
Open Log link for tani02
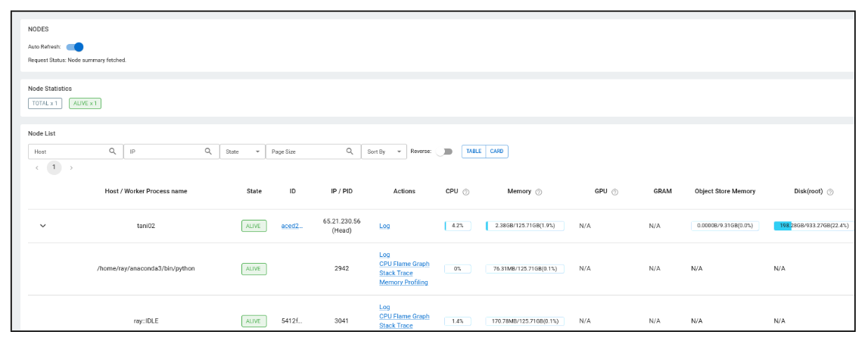(x=384, y=226)
